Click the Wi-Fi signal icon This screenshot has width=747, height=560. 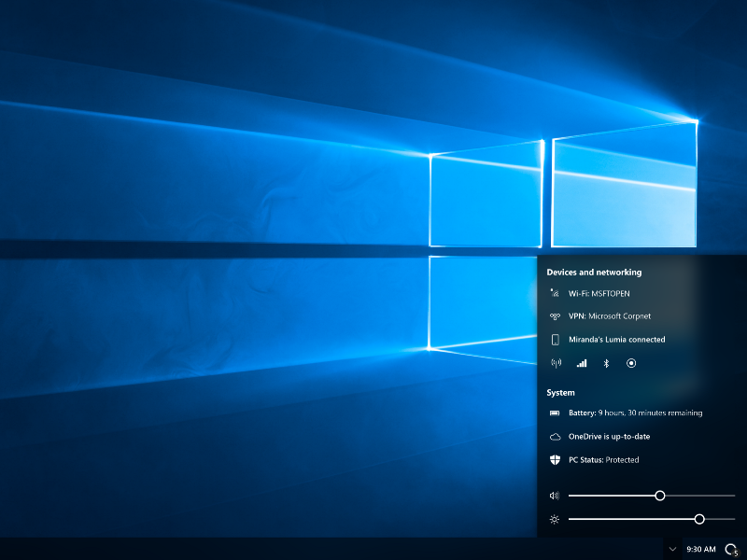555,293
